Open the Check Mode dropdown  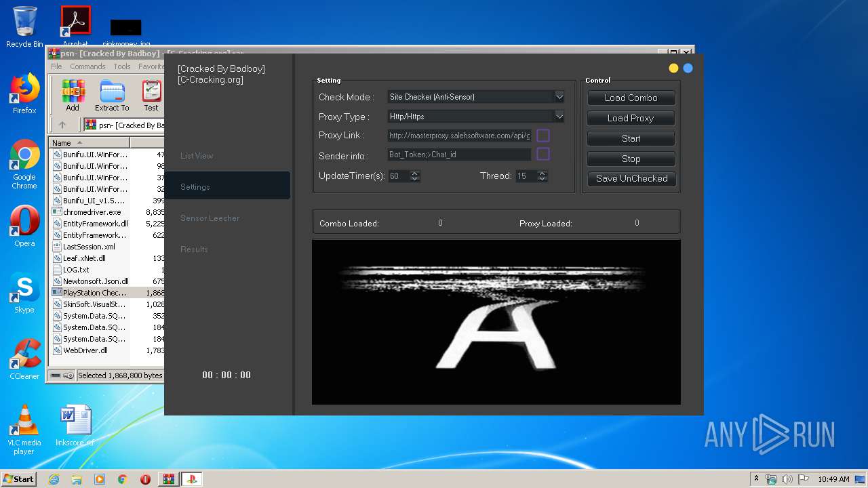coord(559,97)
